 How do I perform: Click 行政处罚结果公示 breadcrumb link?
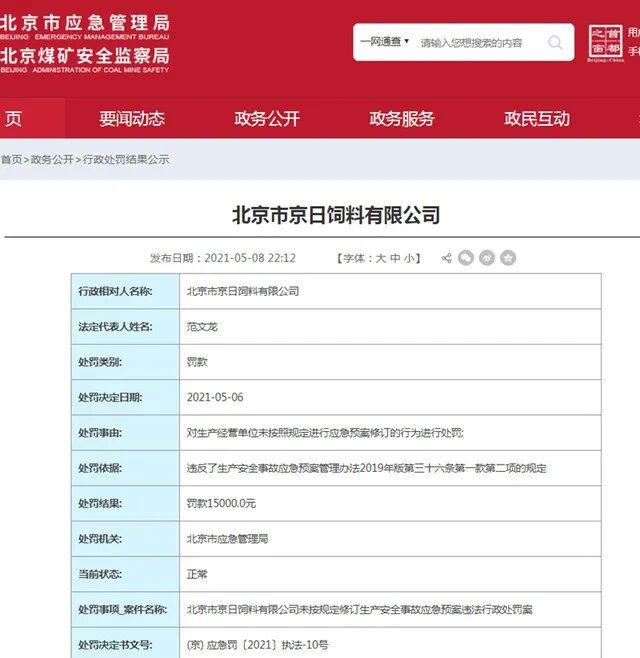coord(126,159)
